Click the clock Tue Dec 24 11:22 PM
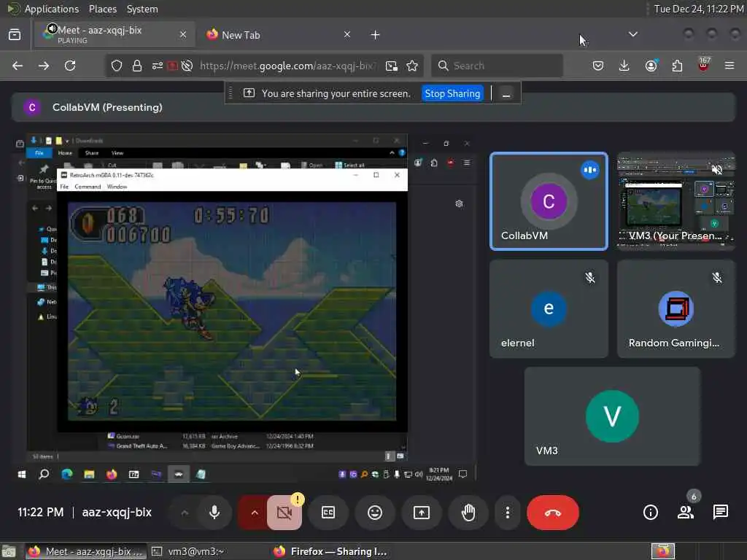Viewport: 747px width, 560px height. (x=698, y=9)
